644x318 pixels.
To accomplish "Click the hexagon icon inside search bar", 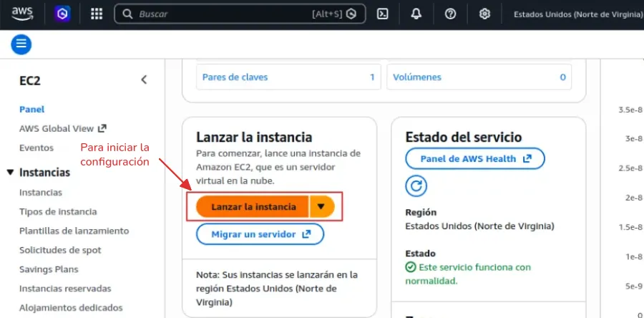I will pyautogui.click(x=351, y=14).
